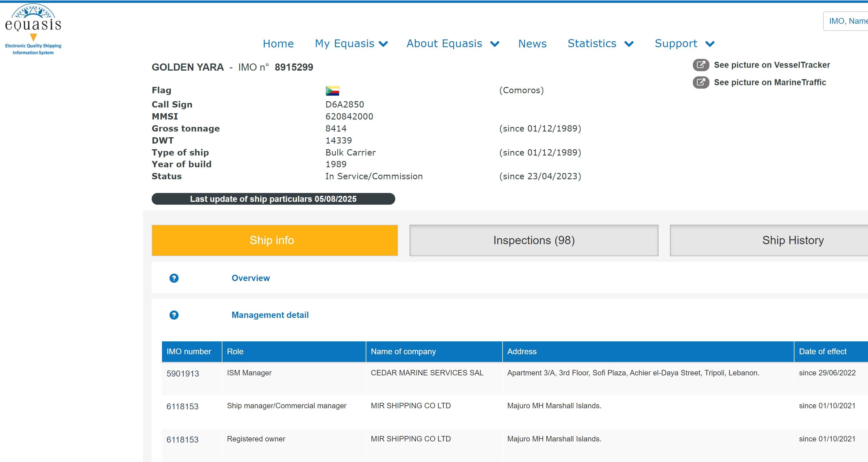The height and width of the screenshot is (462, 868).
Task: Click the IMO number column header
Action: click(x=192, y=352)
